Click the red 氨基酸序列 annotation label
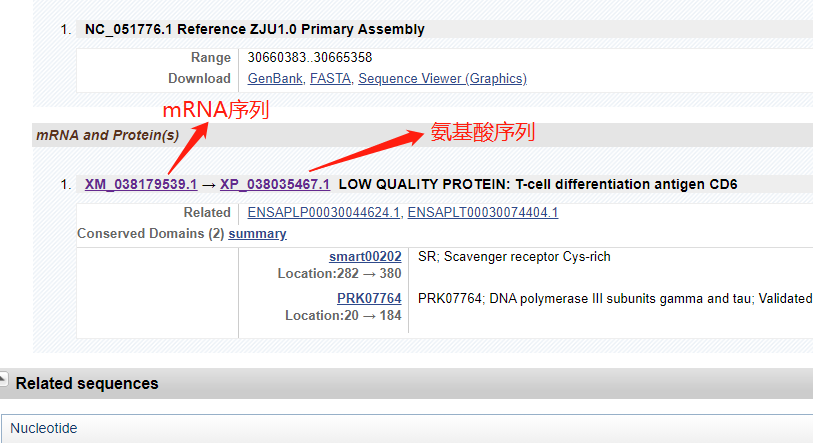The image size is (813, 443). click(x=483, y=131)
